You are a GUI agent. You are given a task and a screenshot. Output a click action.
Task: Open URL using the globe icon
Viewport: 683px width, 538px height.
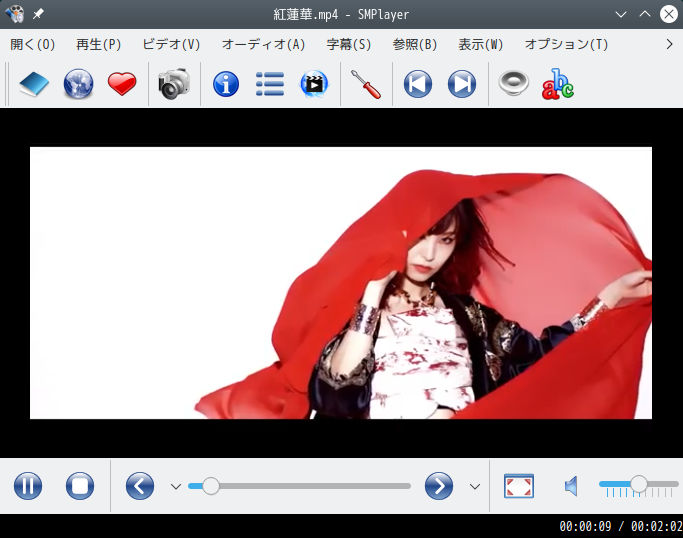click(x=78, y=84)
